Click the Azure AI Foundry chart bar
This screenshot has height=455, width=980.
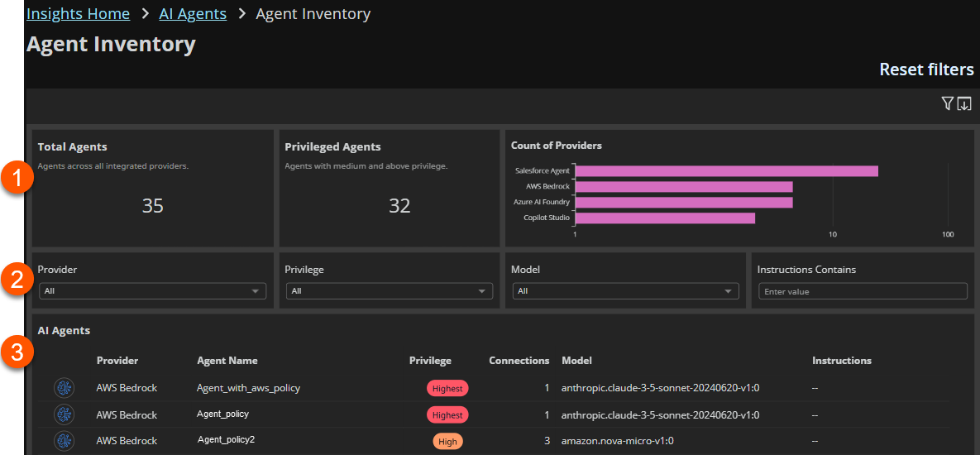[x=684, y=203]
